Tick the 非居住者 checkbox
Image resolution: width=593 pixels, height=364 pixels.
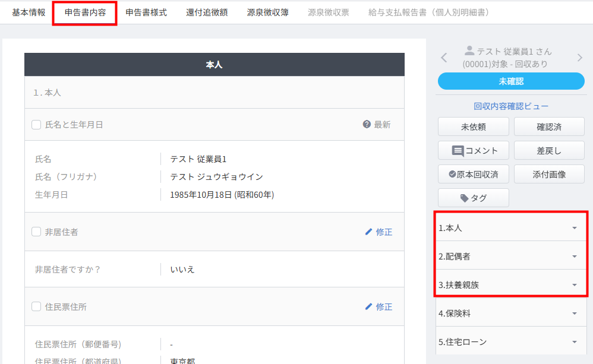pos(36,232)
